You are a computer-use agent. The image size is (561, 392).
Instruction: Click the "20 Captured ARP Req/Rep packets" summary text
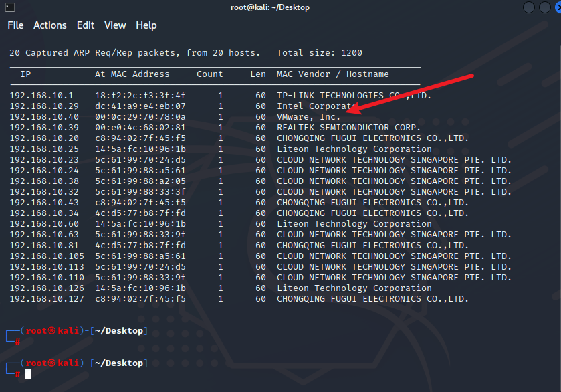94,53
